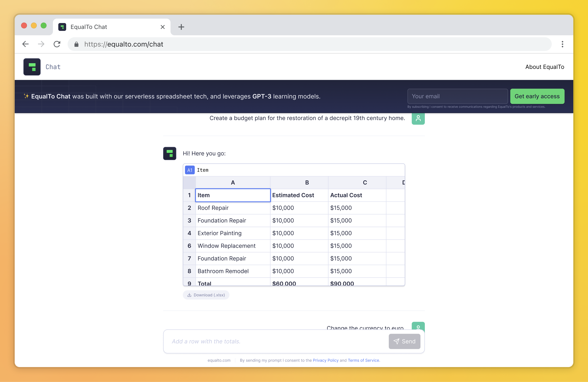Select the EqualTo Chat browser tab

point(112,27)
